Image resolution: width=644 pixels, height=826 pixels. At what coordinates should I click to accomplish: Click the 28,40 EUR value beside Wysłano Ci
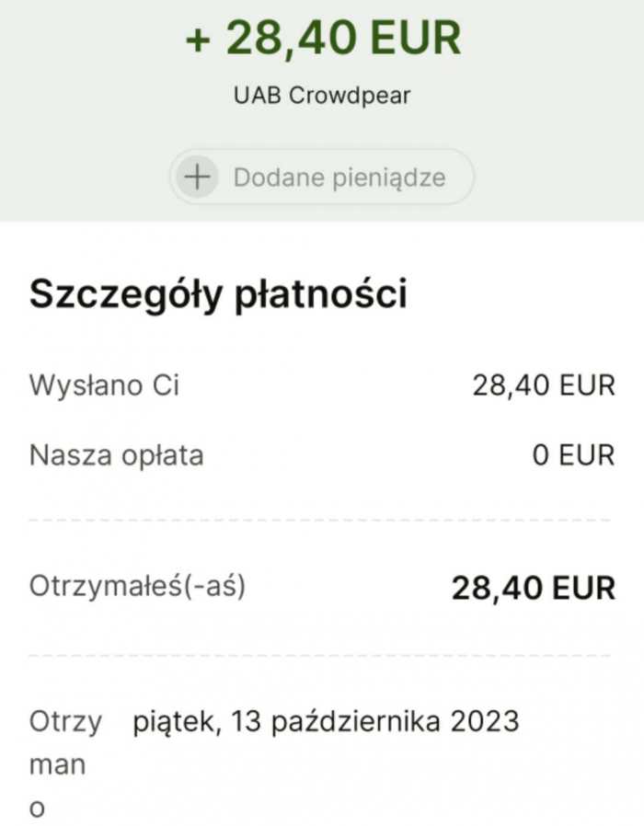point(543,385)
